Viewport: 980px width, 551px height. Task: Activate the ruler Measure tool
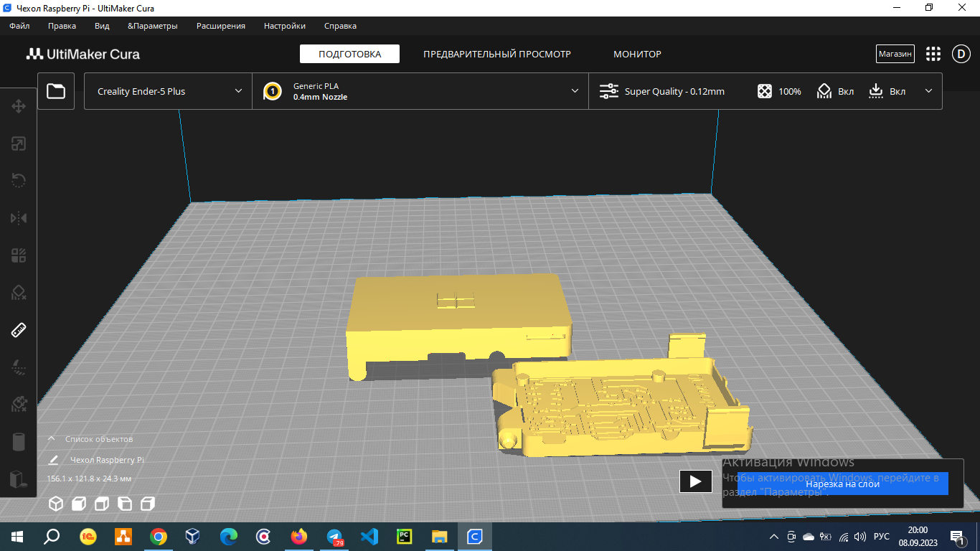pyautogui.click(x=19, y=330)
